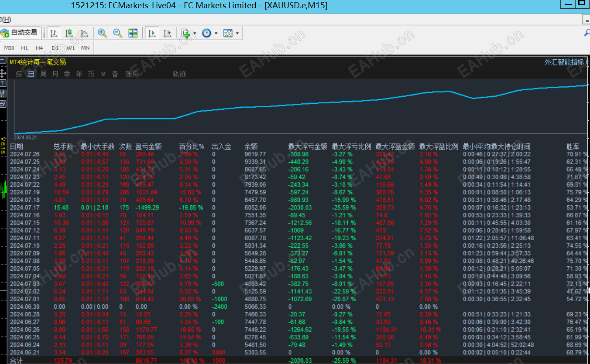
Task: Open the add indicators list icon
Action: pyautogui.click(x=185, y=33)
